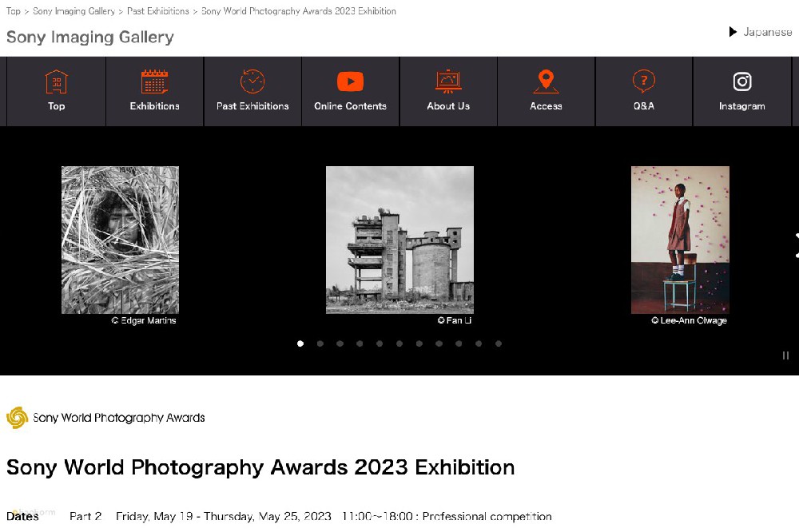The image size is (799, 532).
Task: Jump to the fifth carousel dot
Action: tap(380, 343)
